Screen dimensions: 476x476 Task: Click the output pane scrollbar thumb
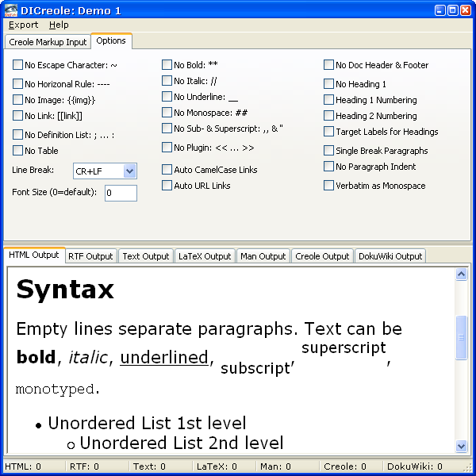(x=462, y=338)
